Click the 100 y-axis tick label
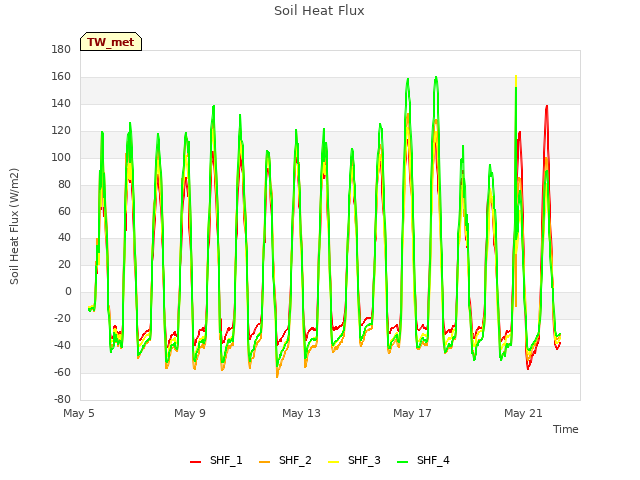Image resolution: width=640 pixels, height=480 pixels. 61,157
